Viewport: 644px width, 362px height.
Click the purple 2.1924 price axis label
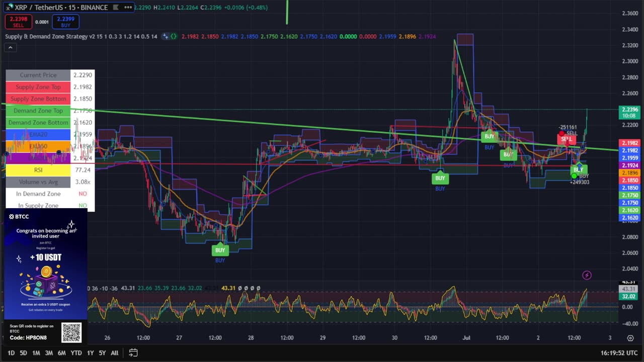coord(629,165)
